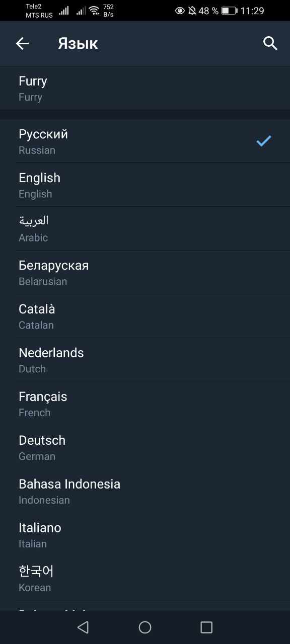290x644 pixels.
Task: Select the Furry language pack
Action: tap(145, 88)
